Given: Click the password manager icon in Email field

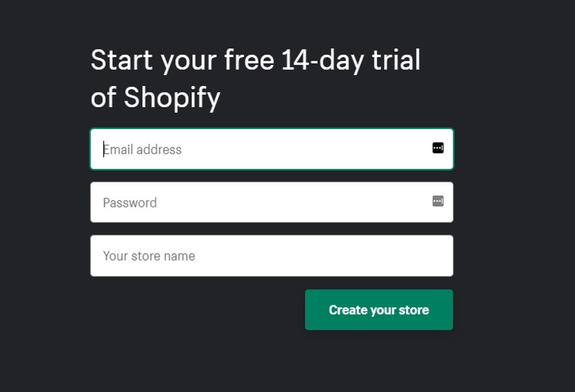Looking at the screenshot, I should pos(438,148).
